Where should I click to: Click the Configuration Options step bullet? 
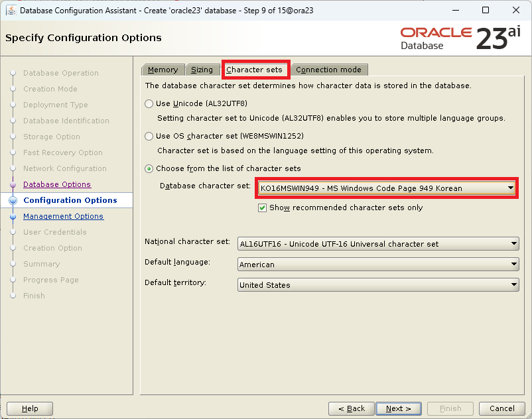point(13,200)
